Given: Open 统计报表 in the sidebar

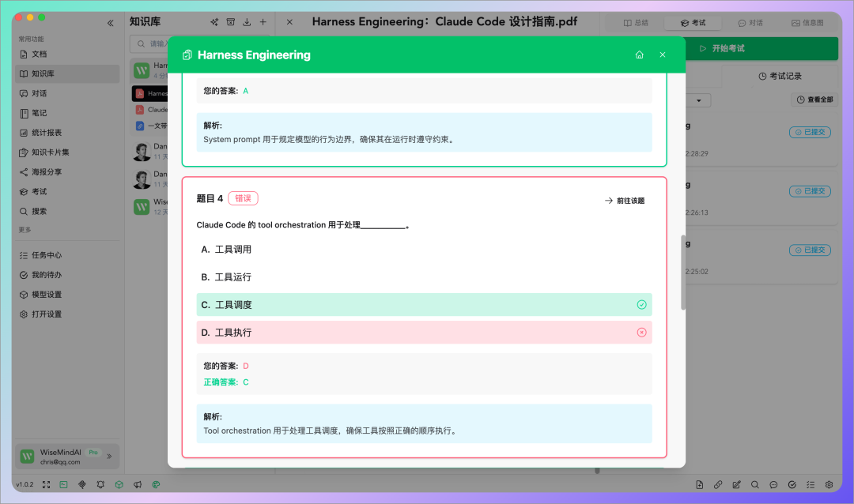Looking at the screenshot, I should coord(67,132).
